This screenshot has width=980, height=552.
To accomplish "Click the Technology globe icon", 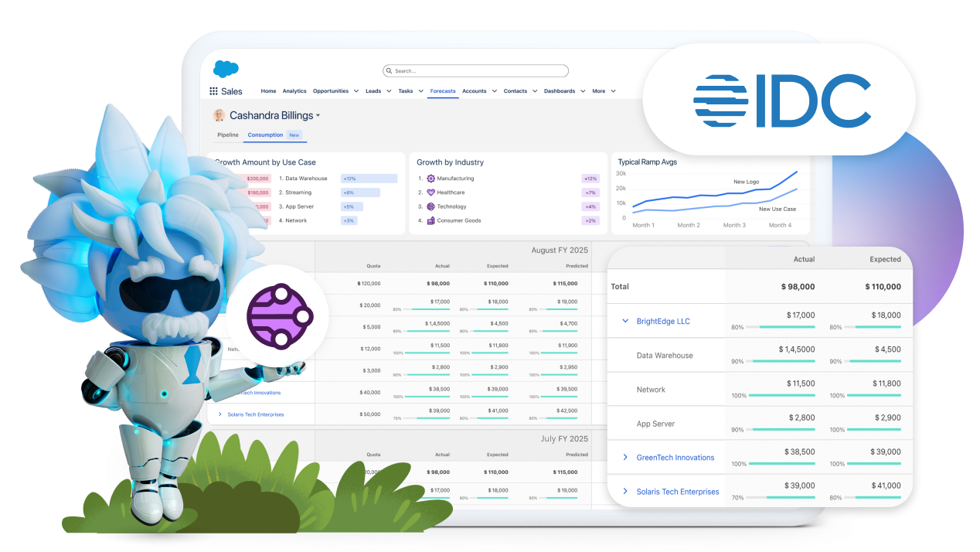I will point(431,206).
